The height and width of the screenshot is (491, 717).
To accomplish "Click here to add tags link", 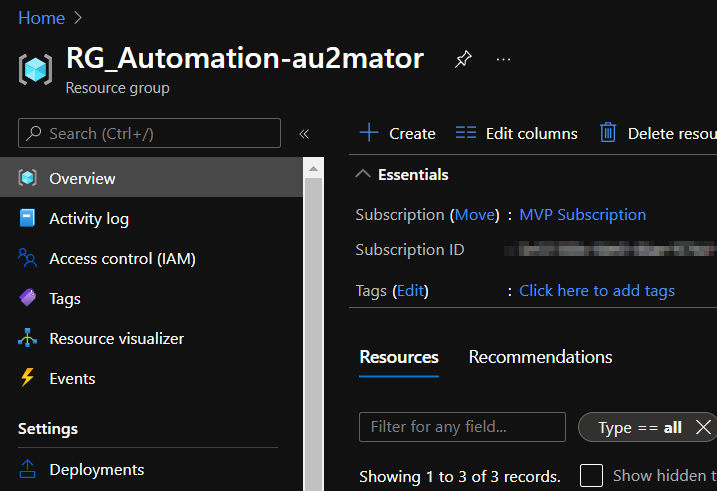I will (597, 291).
